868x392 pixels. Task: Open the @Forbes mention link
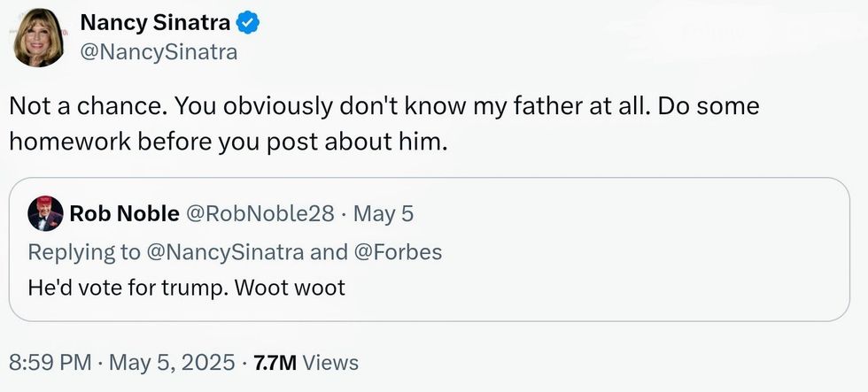pos(398,251)
